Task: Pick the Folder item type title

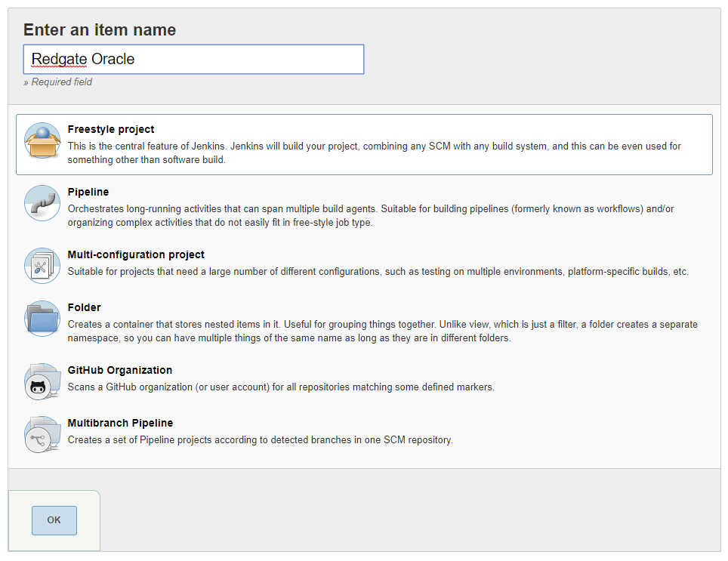Action: point(84,307)
